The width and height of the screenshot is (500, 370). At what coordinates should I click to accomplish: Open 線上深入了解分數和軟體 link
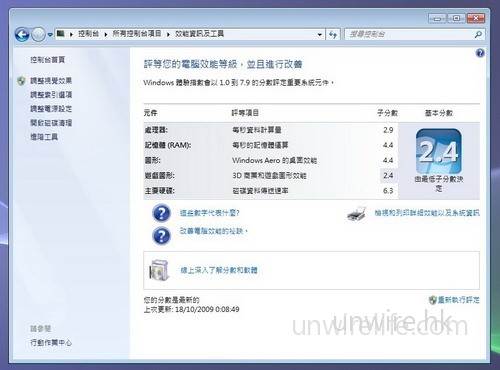(219, 270)
